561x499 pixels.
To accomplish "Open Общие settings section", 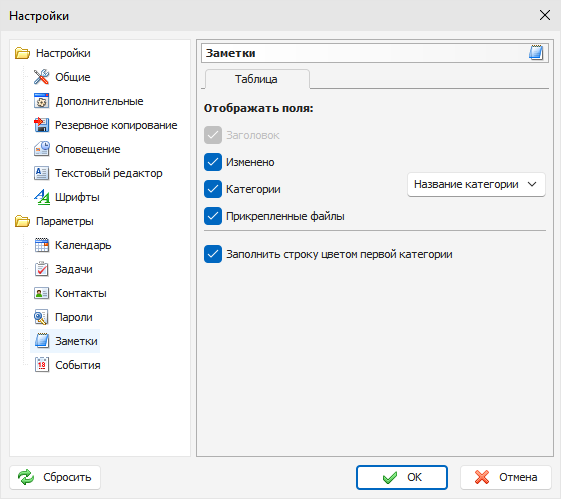I will (x=73, y=77).
